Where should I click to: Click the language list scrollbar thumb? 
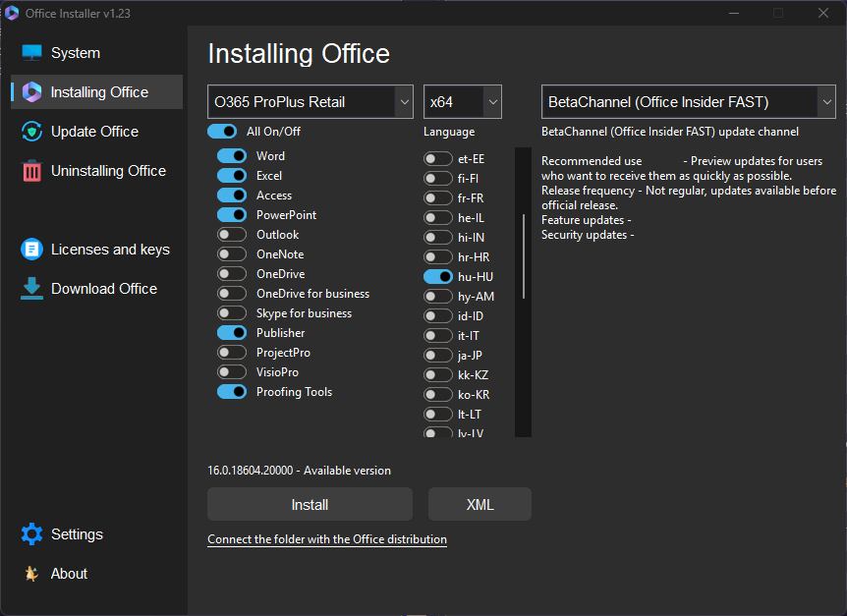(x=524, y=256)
